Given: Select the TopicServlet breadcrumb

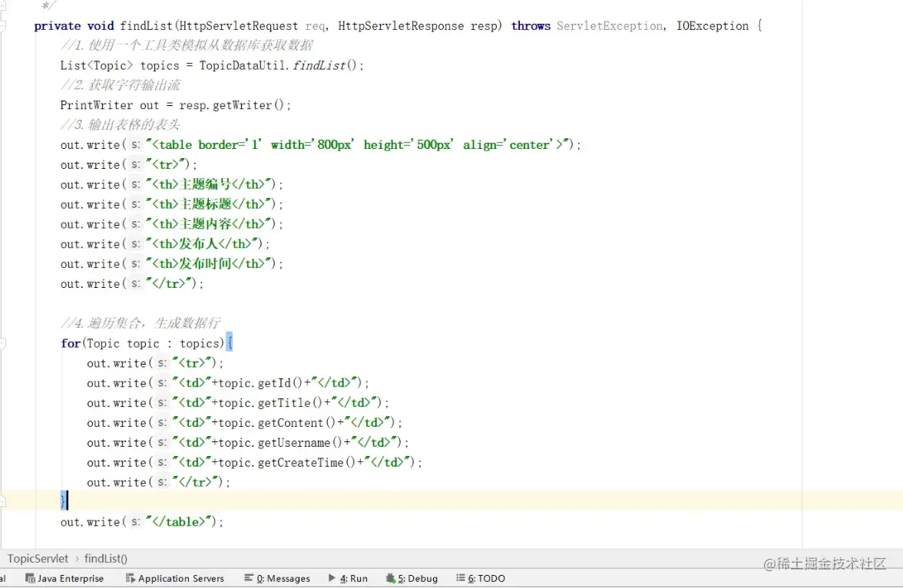Looking at the screenshot, I should [x=38, y=559].
